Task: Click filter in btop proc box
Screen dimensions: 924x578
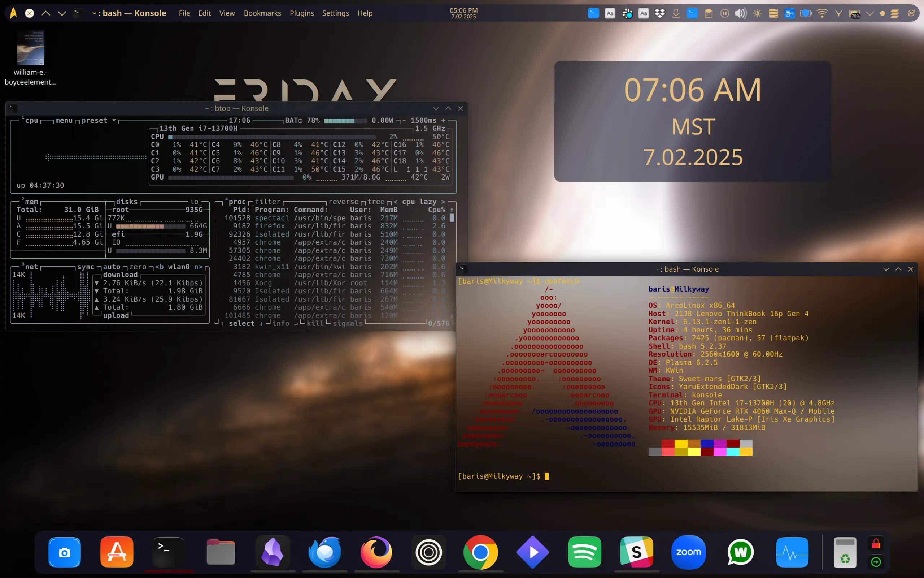Action: click(x=268, y=202)
